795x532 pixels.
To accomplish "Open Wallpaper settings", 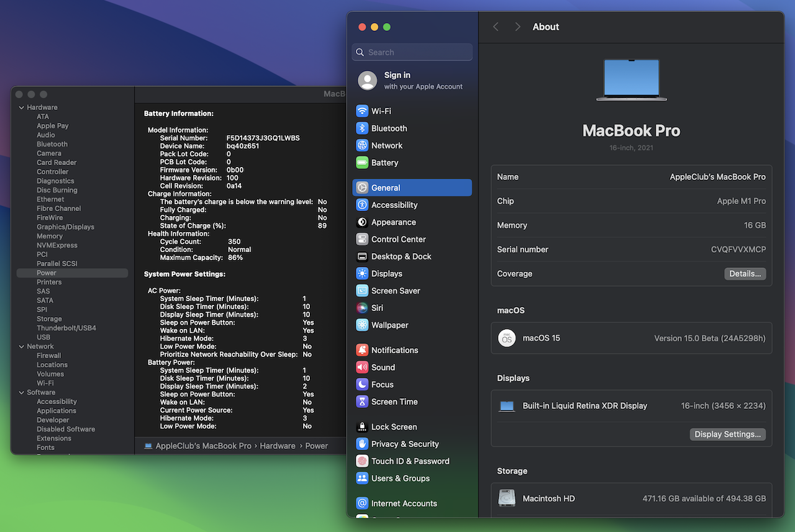I will tap(412, 325).
